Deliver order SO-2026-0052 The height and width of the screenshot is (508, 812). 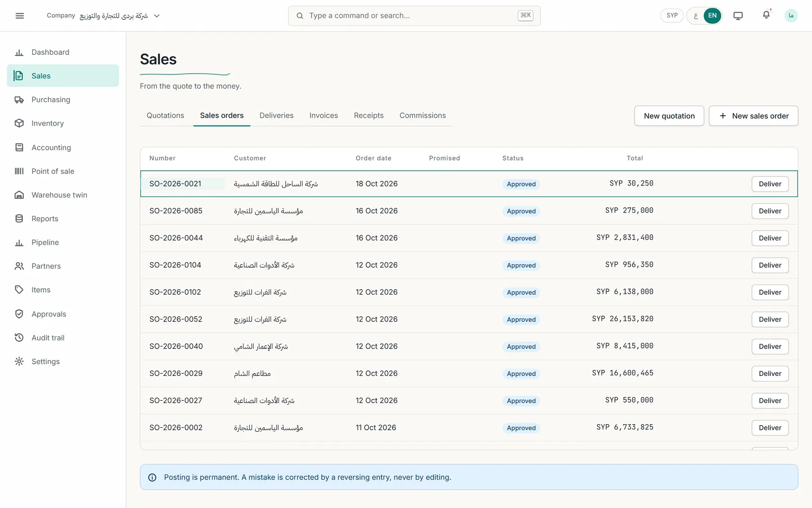[770, 320]
